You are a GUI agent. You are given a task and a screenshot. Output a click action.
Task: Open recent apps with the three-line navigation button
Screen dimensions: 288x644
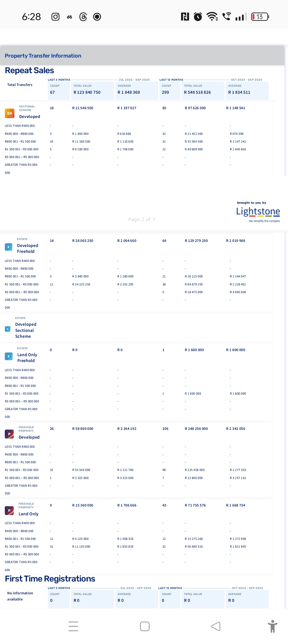click(x=73, y=626)
